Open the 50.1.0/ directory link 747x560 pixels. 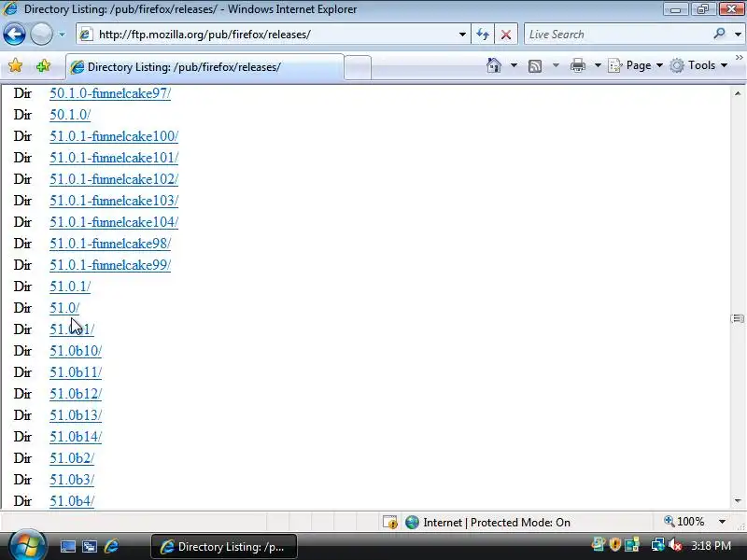[x=70, y=115]
